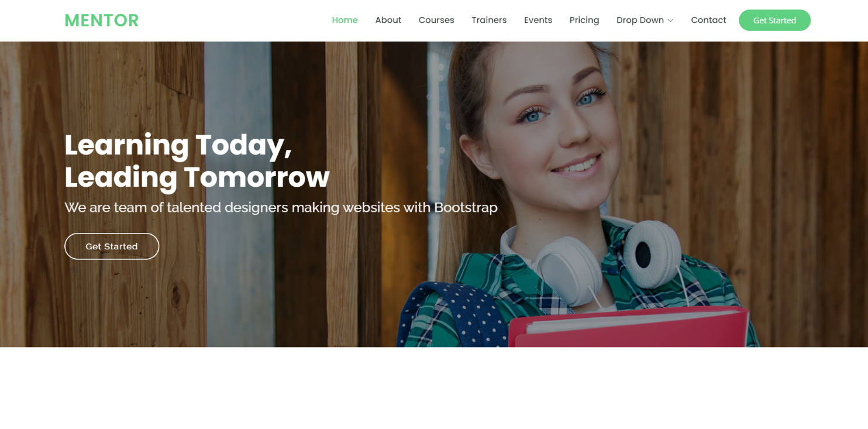Expand the chevron beside Drop Down

(x=670, y=20)
